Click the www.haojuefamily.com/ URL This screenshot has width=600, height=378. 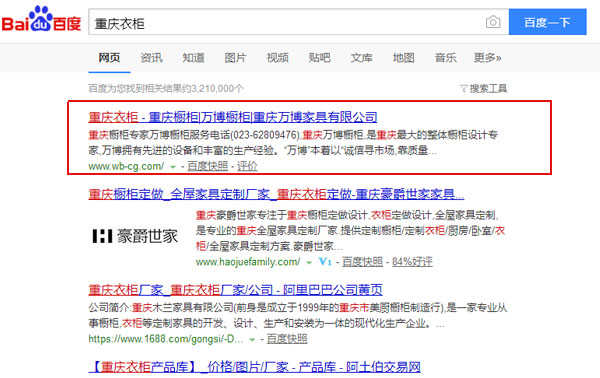(x=248, y=262)
